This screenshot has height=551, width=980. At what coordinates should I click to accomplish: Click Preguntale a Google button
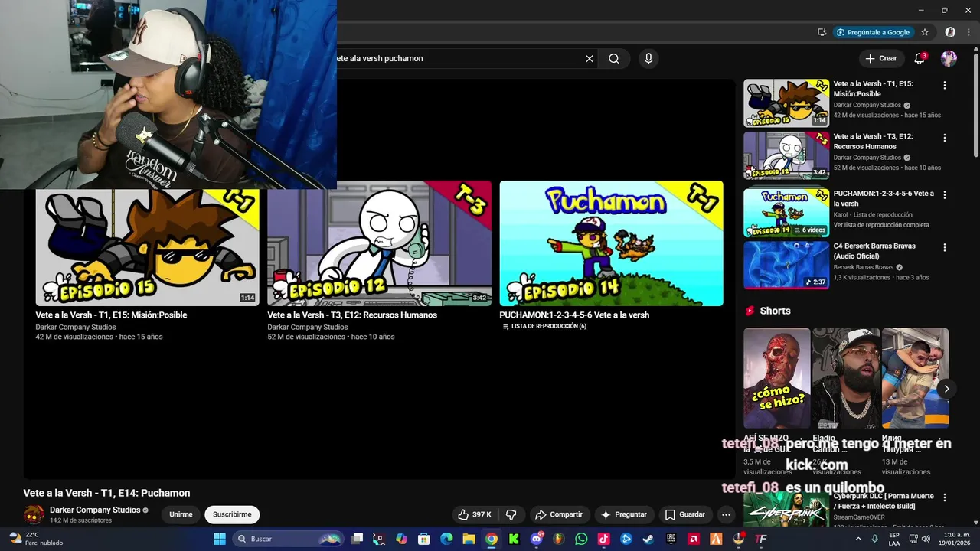click(x=873, y=32)
